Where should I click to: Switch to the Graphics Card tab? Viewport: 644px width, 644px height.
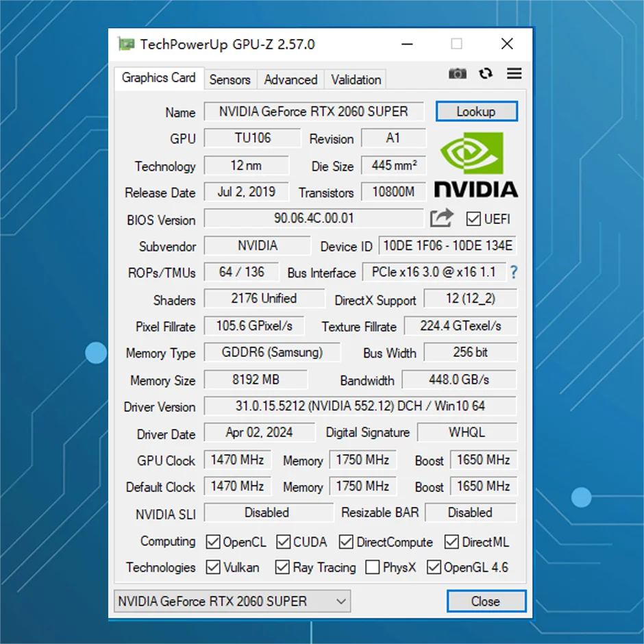pos(158,77)
